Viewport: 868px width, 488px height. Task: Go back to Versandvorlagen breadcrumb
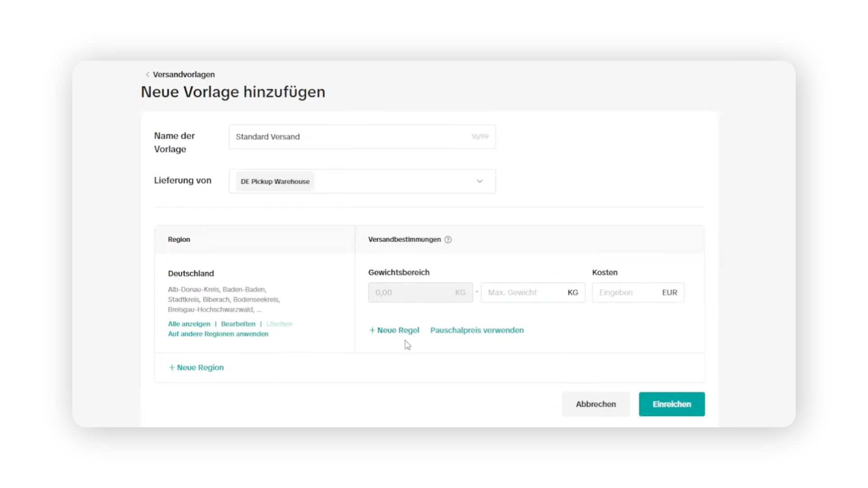coord(184,75)
